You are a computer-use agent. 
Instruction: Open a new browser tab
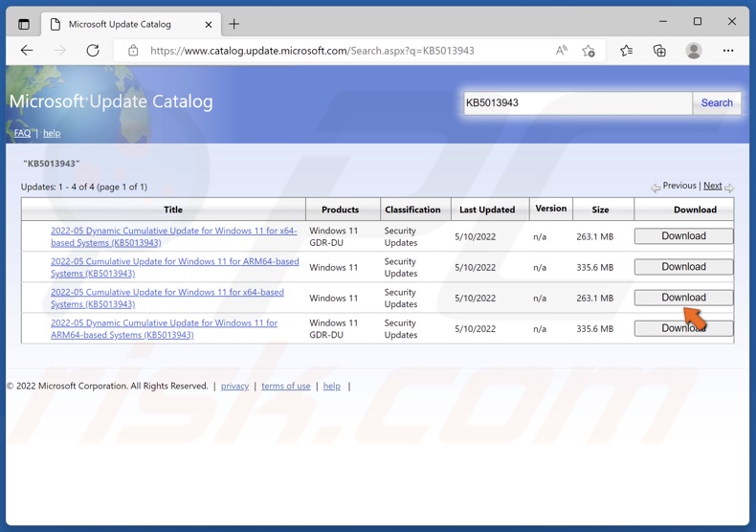pos(233,24)
